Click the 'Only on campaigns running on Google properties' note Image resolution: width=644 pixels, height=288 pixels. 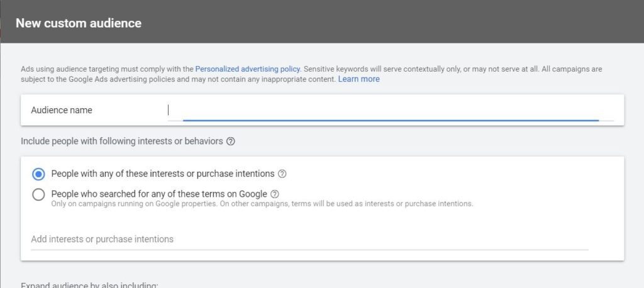[262, 204]
